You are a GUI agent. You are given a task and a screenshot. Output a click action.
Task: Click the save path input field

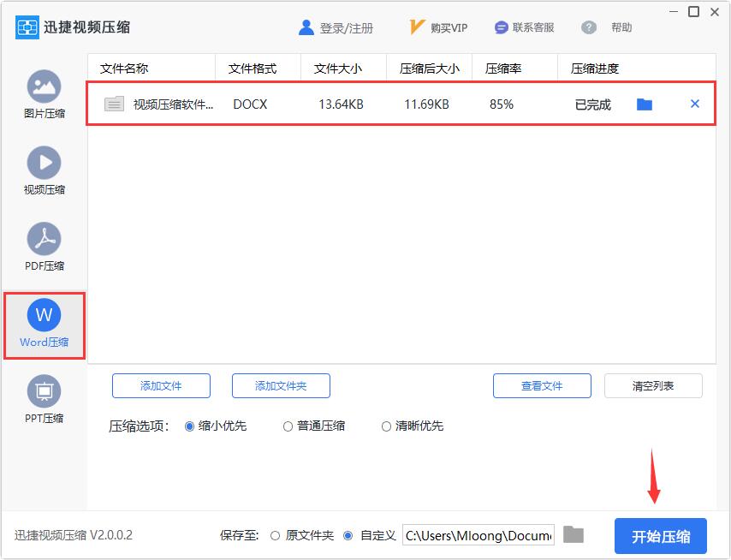coord(478,535)
